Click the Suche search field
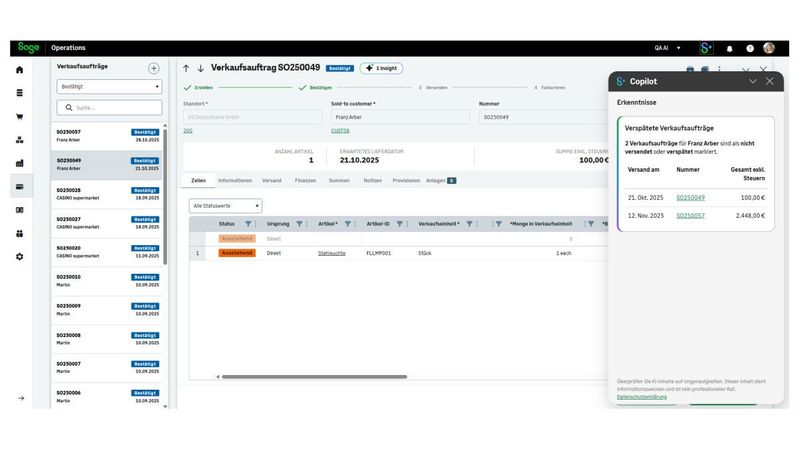 coord(109,108)
